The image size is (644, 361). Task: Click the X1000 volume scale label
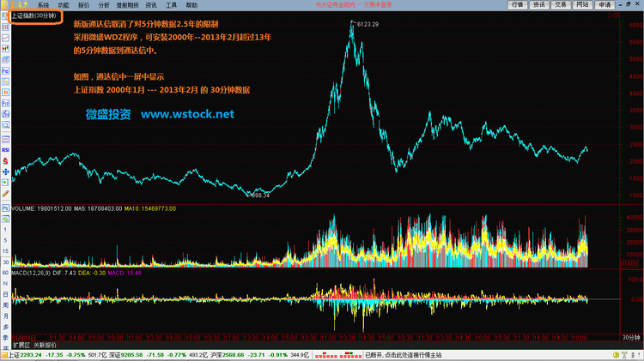pos(629,264)
